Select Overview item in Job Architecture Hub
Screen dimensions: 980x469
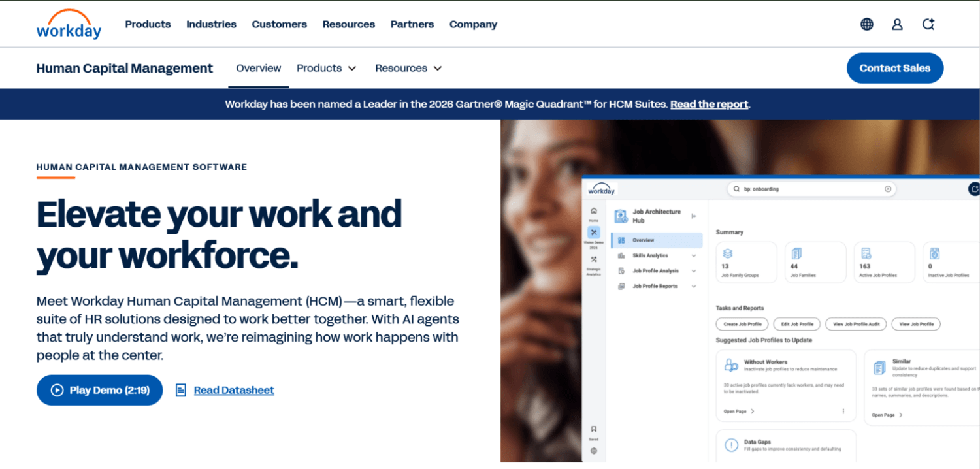pos(657,240)
